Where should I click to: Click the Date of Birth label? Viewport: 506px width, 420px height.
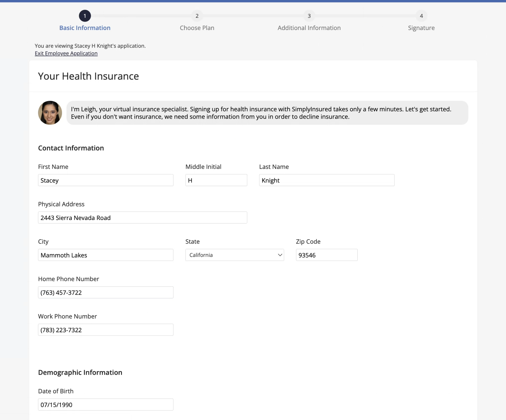click(x=56, y=391)
